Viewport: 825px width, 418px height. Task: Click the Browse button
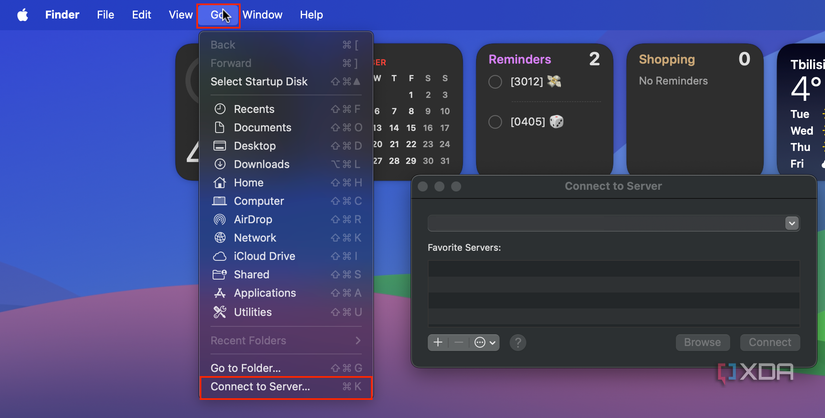click(702, 342)
